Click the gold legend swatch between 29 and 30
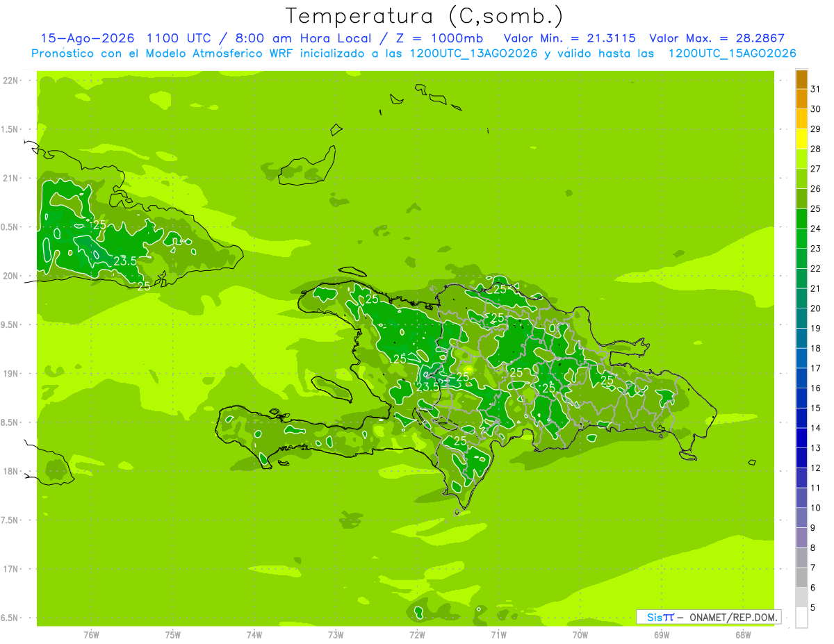The width and height of the screenshot is (834, 644). point(801,119)
